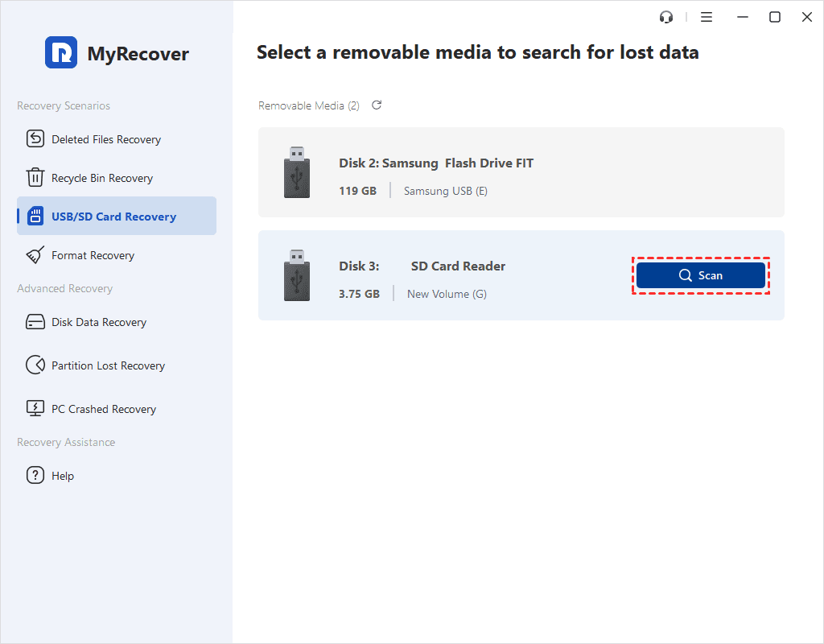Select the Disk 3 SD Card Reader card

521,275
